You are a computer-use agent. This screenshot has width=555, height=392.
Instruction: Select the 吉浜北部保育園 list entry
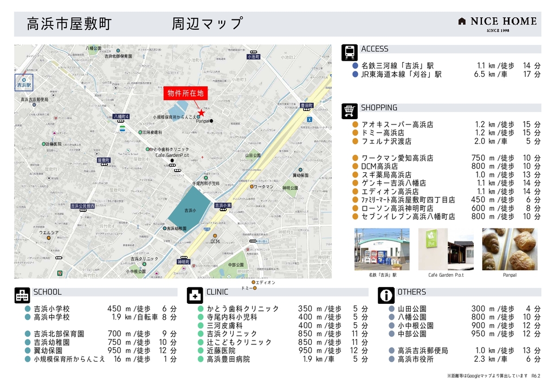coord(101,334)
